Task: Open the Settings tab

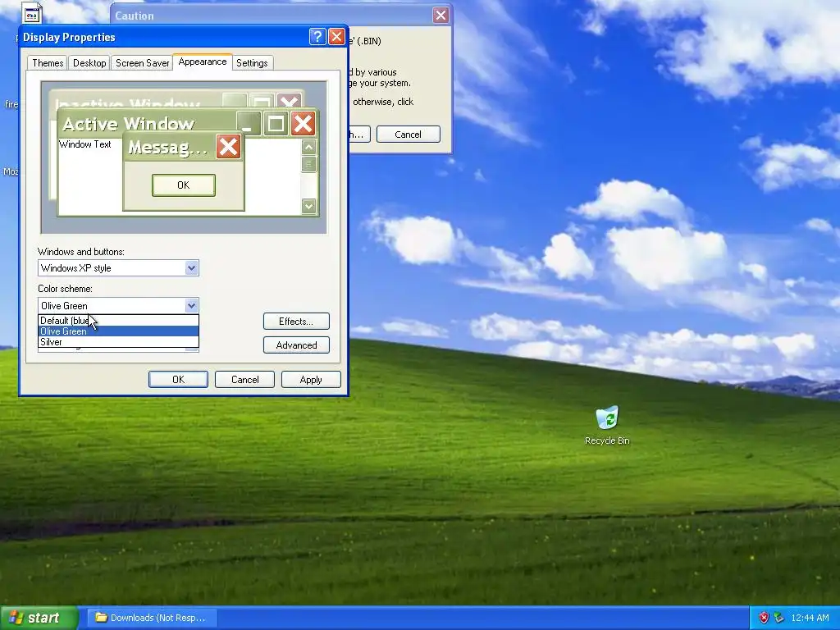Action: pyautogui.click(x=252, y=62)
